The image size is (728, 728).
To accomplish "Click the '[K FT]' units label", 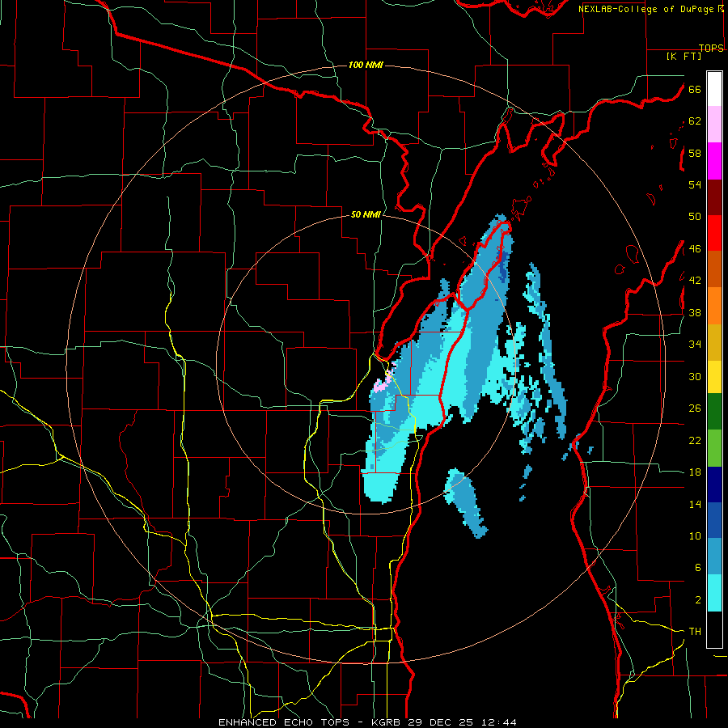I will tap(684, 56).
